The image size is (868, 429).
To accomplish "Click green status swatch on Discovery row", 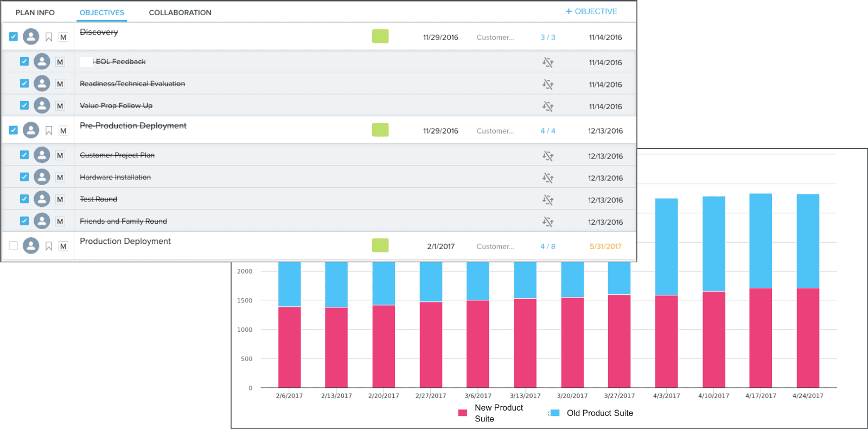I will point(380,36).
